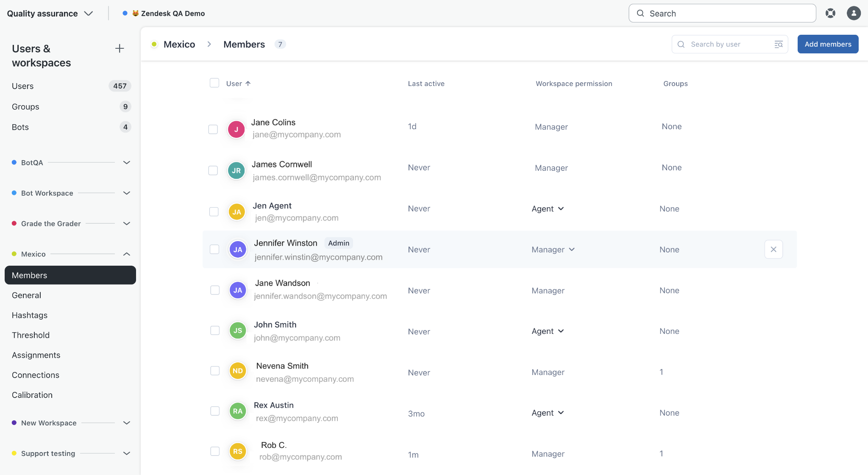Open the Connections settings item
The image size is (868, 475).
(36, 375)
